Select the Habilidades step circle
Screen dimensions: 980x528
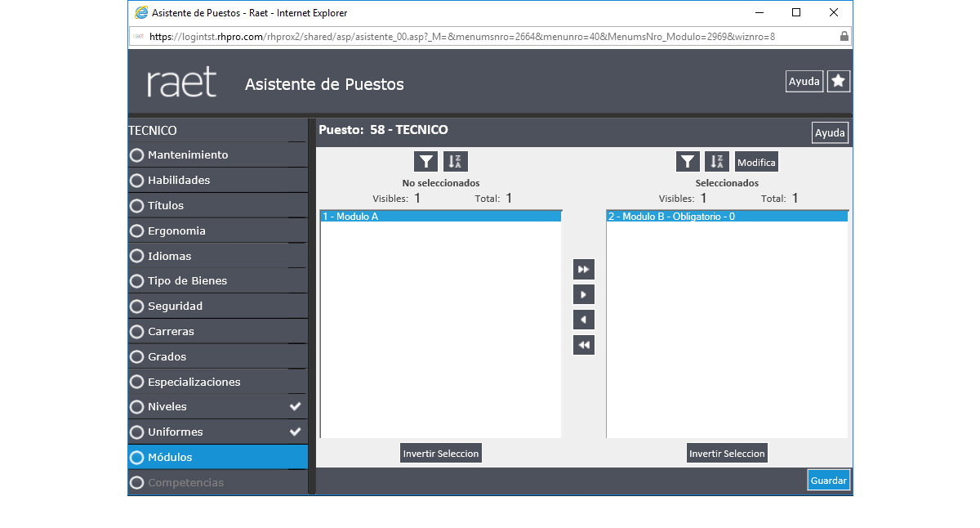[x=137, y=181]
